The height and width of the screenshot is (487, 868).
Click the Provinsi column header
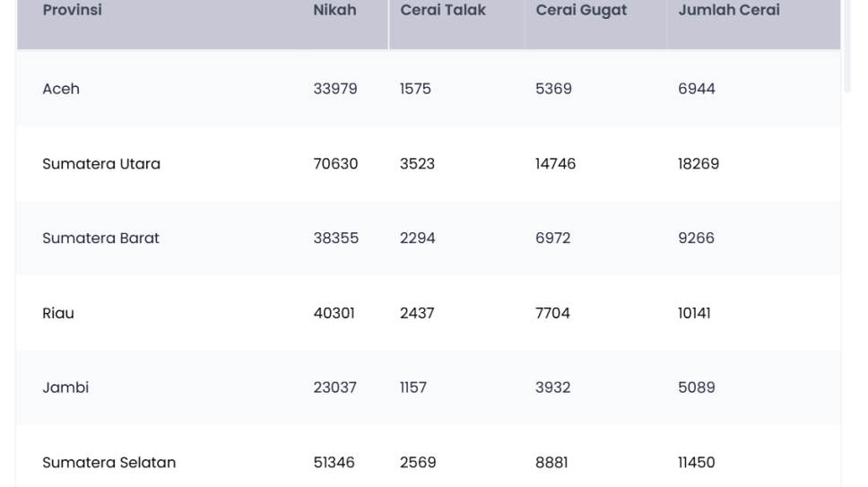click(72, 11)
